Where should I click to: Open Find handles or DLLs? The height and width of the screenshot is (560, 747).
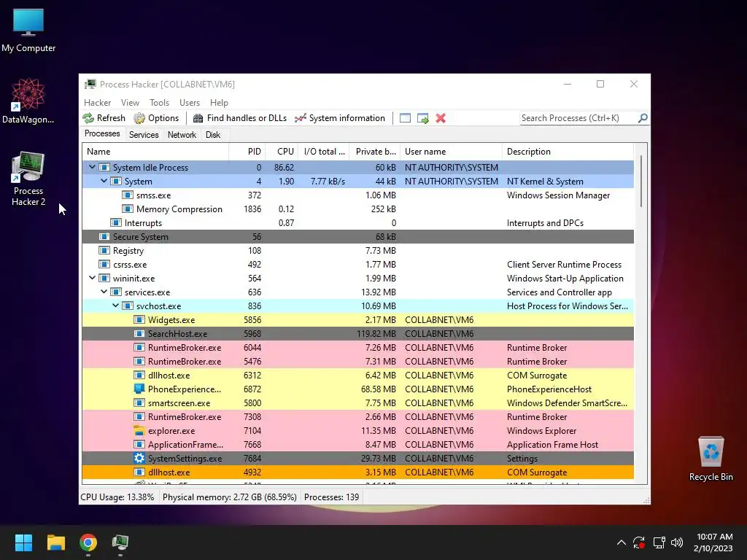click(x=239, y=118)
